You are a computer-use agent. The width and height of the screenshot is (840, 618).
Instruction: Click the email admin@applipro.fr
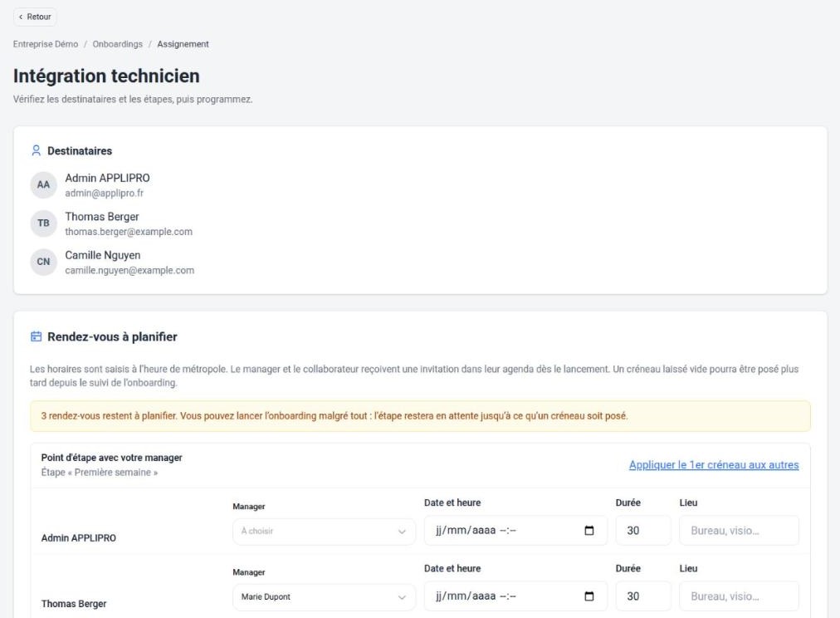[x=105, y=193]
